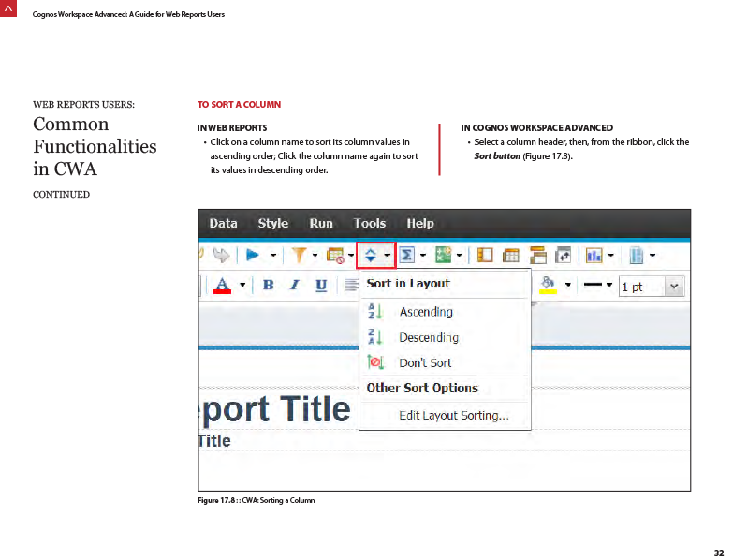Click the Filter funnel icon
Image resolution: width=733 pixels, height=560 pixels.
click(x=300, y=256)
